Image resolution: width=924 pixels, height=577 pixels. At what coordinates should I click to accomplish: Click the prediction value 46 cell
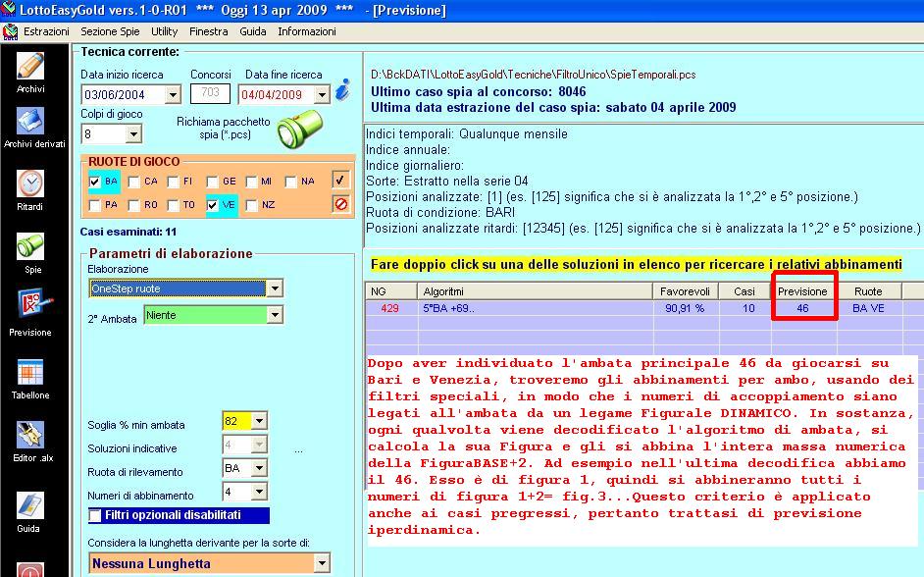point(803,308)
